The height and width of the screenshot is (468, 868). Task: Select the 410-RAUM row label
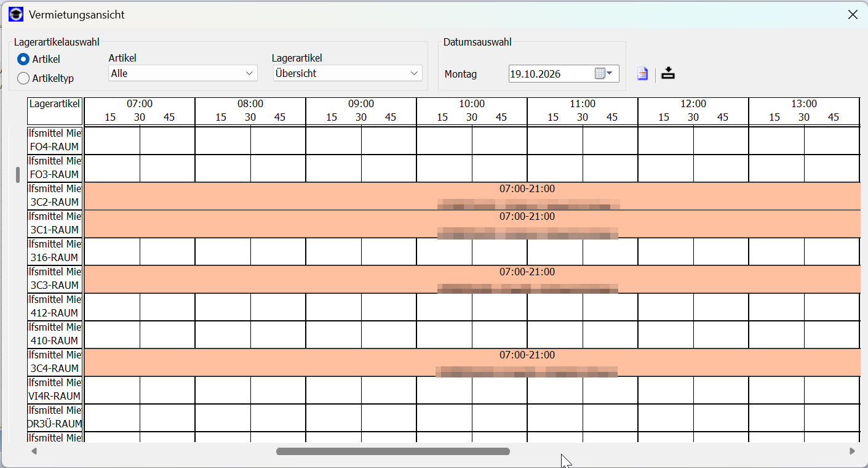coord(55,334)
